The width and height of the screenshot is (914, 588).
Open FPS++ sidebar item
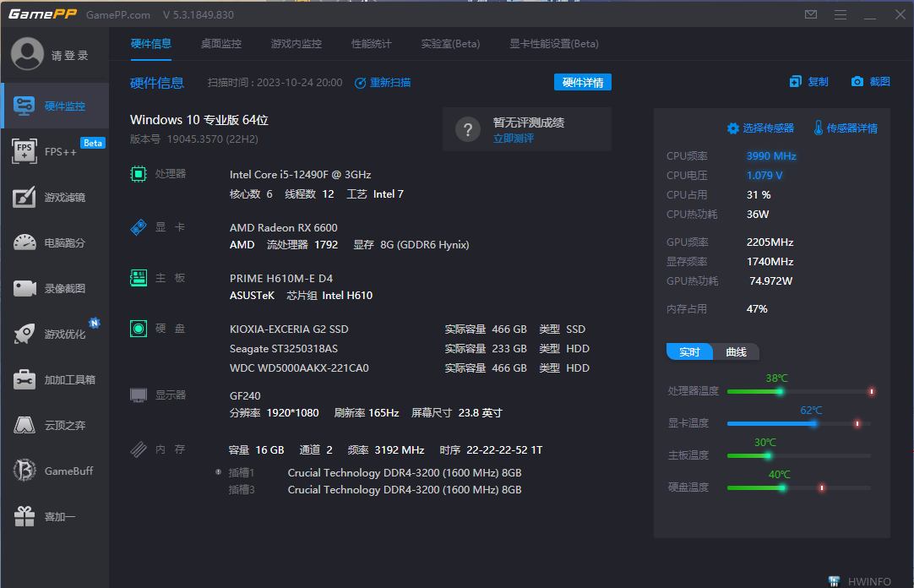pyautogui.click(x=55, y=151)
